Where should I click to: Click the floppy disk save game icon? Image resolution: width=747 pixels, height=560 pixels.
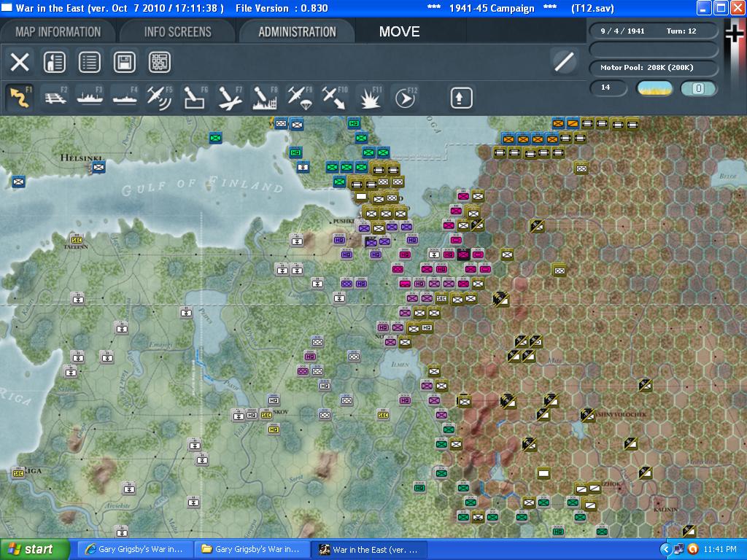coord(124,63)
